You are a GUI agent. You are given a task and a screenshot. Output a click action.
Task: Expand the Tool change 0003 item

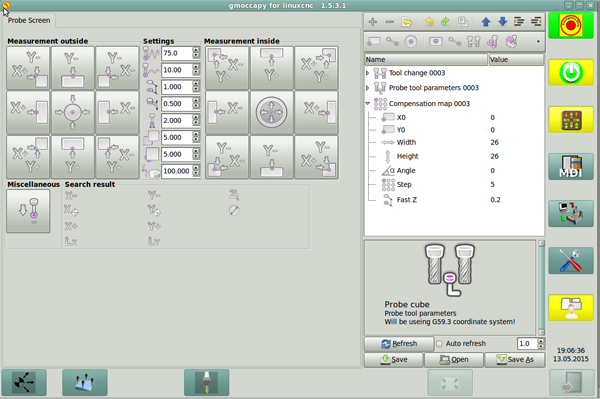point(367,73)
